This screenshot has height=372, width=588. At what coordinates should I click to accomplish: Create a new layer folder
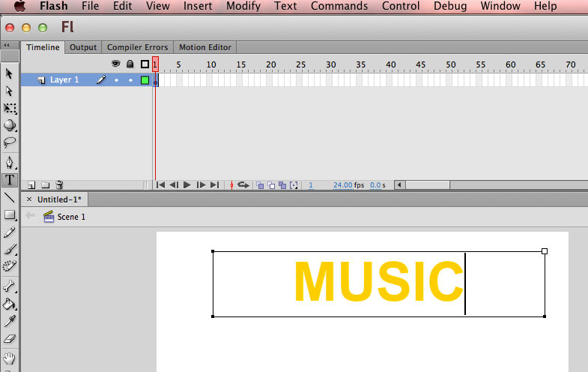(46, 185)
